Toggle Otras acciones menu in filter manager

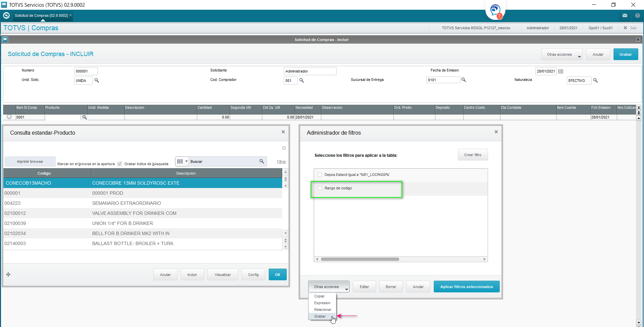pyautogui.click(x=329, y=287)
